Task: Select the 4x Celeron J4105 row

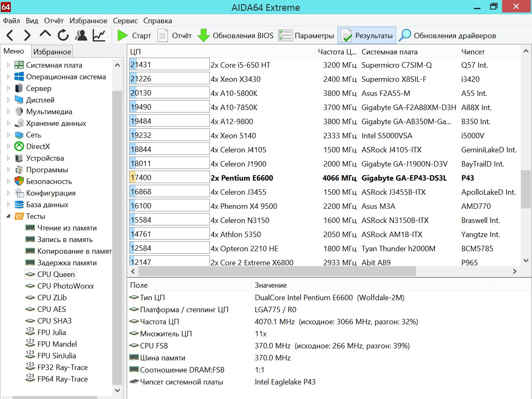Action: click(324, 149)
